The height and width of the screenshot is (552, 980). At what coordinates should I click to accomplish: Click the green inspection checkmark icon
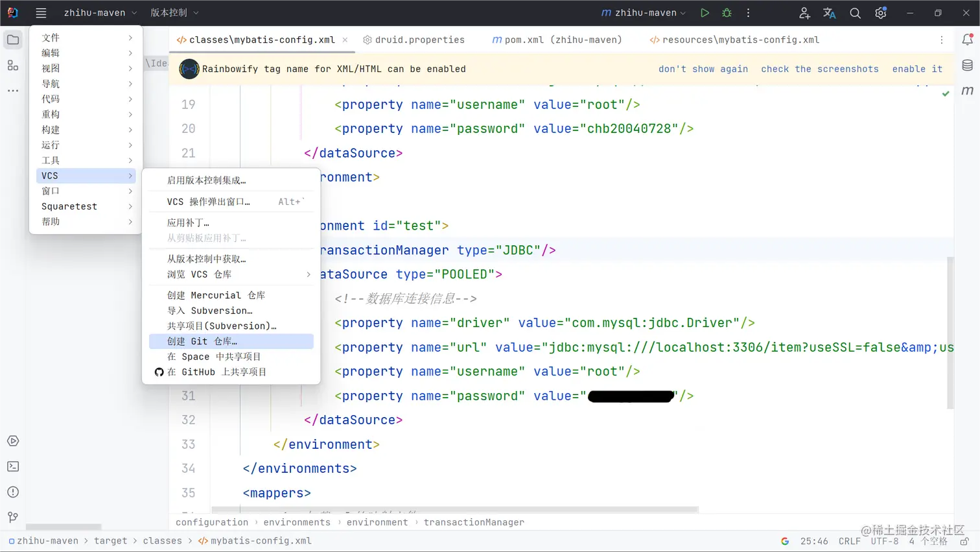(x=946, y=94)
